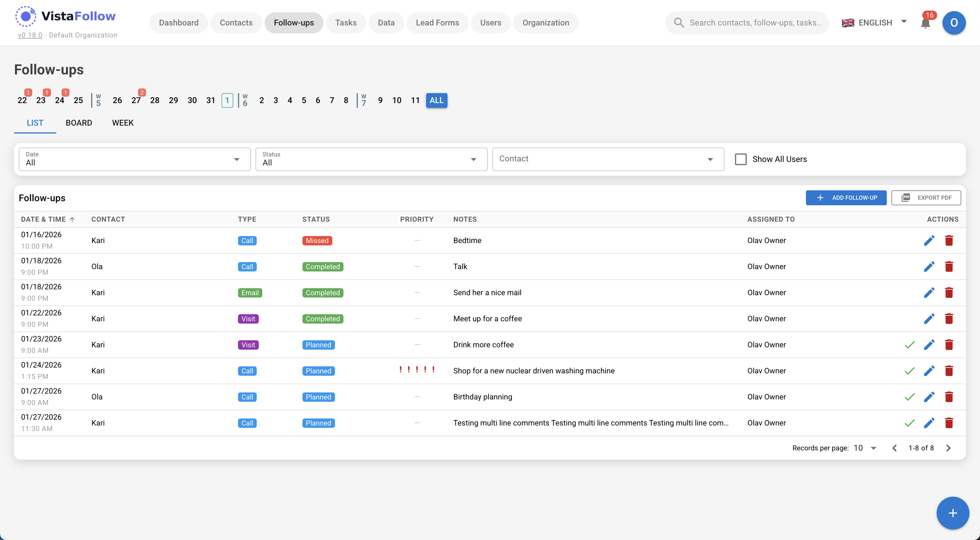Go to next page of records

click(948, 448)
